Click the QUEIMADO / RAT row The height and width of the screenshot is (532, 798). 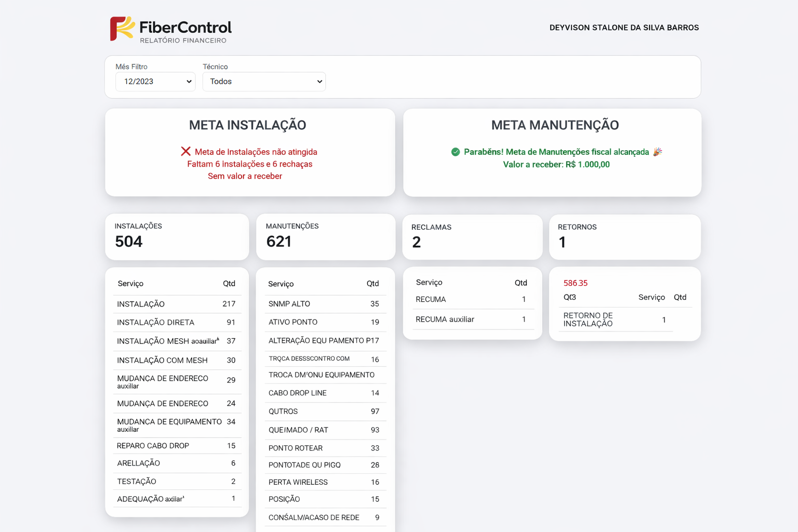point(325,430)
